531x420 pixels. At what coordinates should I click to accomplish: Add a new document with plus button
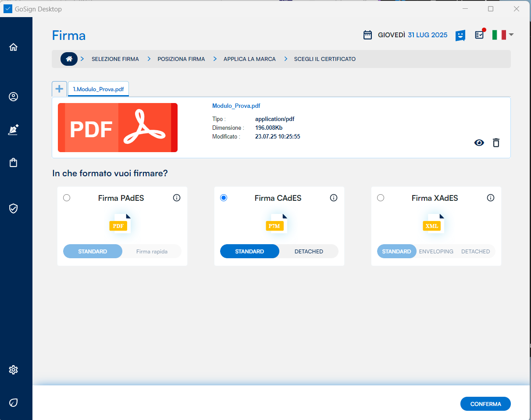(59, 89)
